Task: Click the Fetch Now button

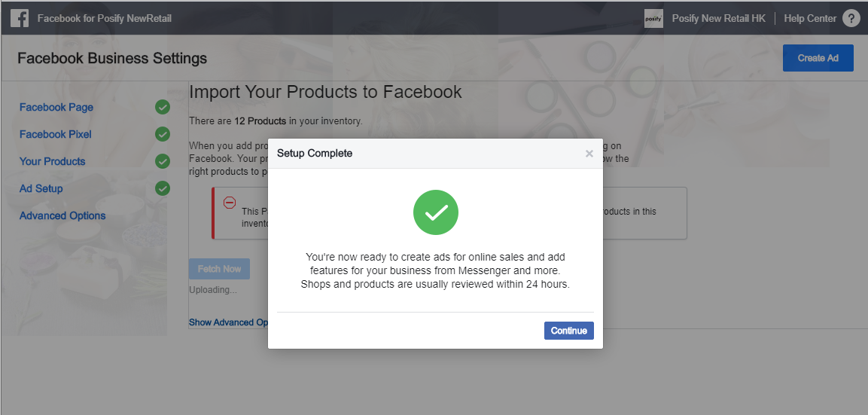Action: click(x=219, y=269)
